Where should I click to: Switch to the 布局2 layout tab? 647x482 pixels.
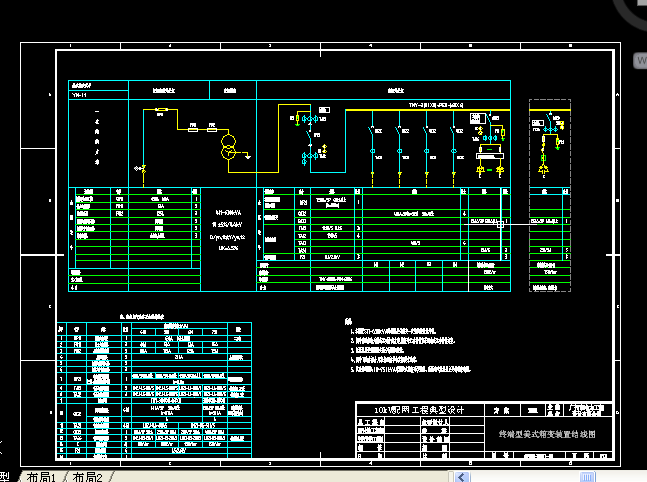pyautogui.click(x=87, y=477)
